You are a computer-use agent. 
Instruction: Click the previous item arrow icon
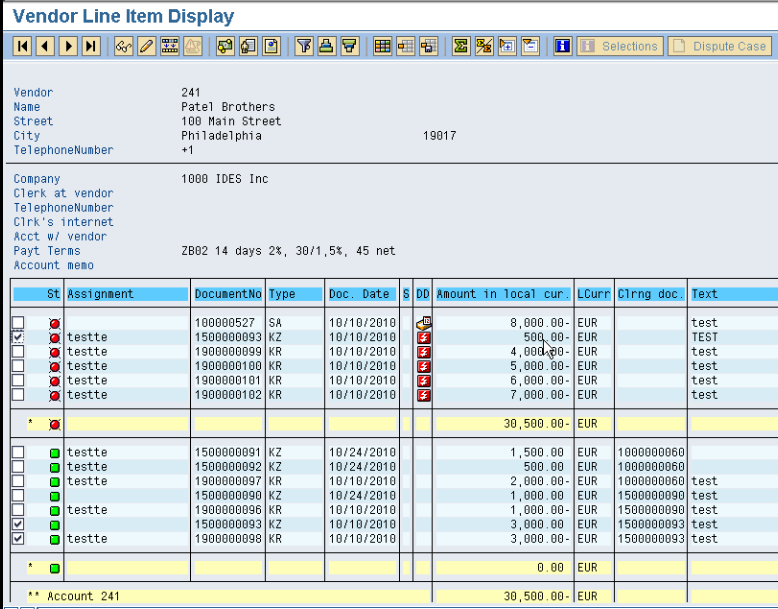pyautogui.click(x=45, y=46)
